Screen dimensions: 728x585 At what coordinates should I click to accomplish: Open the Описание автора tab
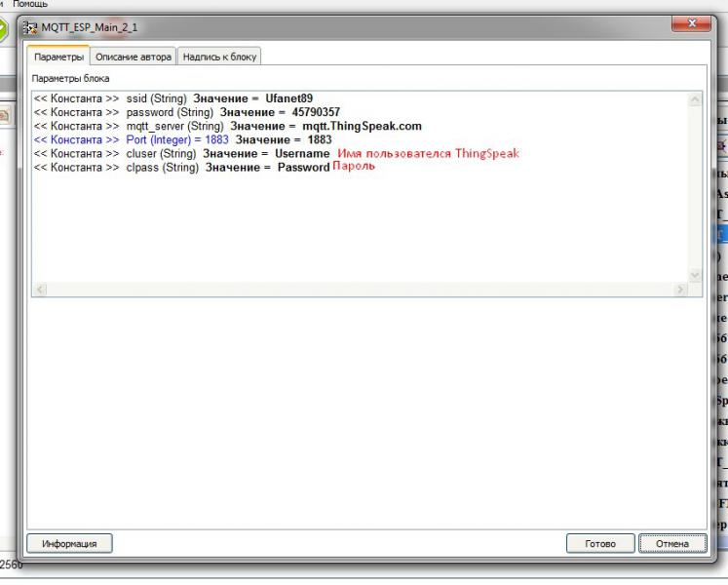pos(134,57)
